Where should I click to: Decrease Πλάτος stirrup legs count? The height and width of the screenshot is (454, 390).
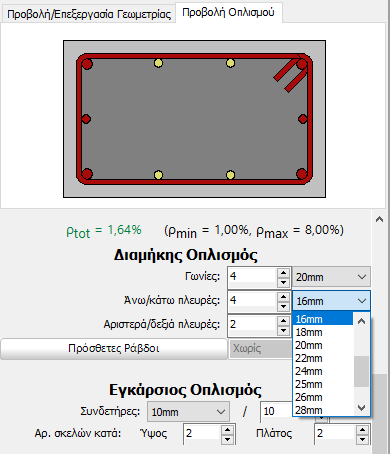(x=362, y=440)
